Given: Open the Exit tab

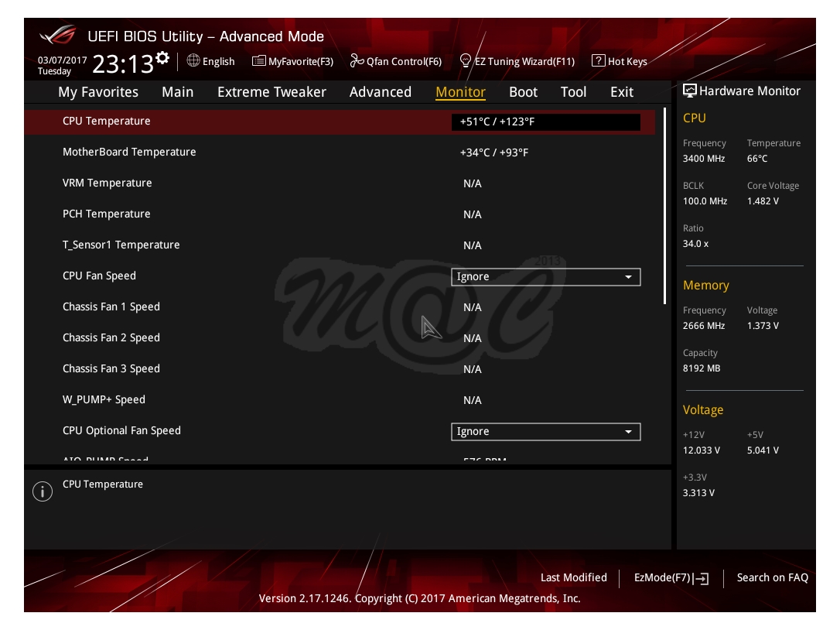Looking at the screenshot, I should pyautogui.click(x=621, y=92).
